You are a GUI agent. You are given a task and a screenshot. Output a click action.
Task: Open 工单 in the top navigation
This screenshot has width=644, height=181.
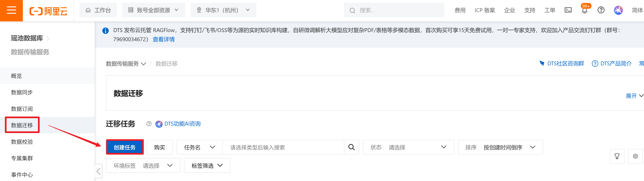point(550,10)
